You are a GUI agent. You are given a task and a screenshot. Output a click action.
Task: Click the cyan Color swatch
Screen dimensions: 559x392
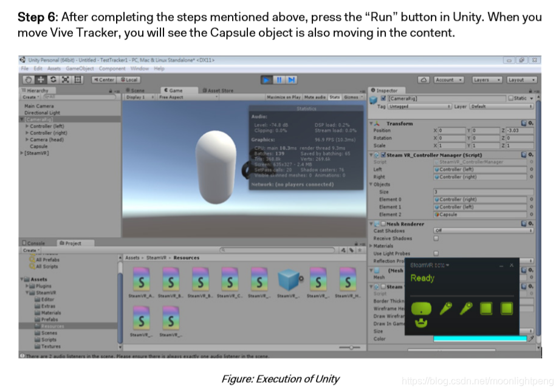point(480,339)
